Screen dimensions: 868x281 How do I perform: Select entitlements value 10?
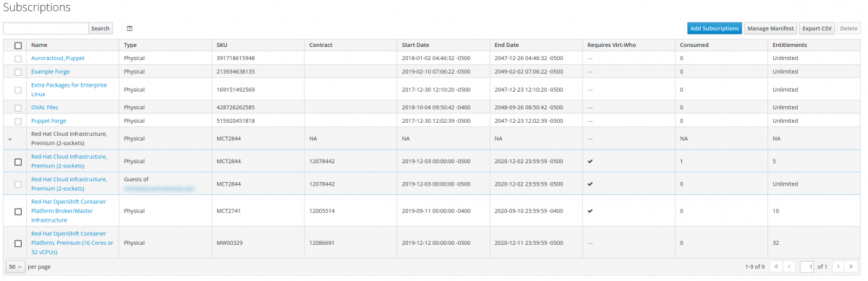pos(775,211)
